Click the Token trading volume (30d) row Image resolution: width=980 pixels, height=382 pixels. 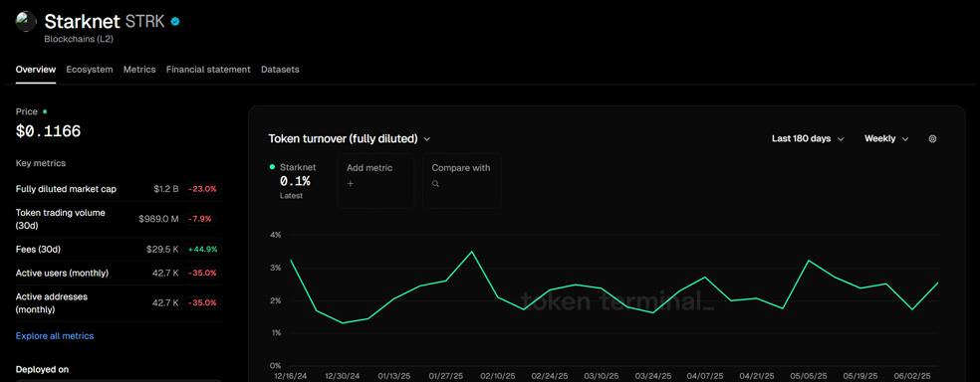(x=119, y=219)
